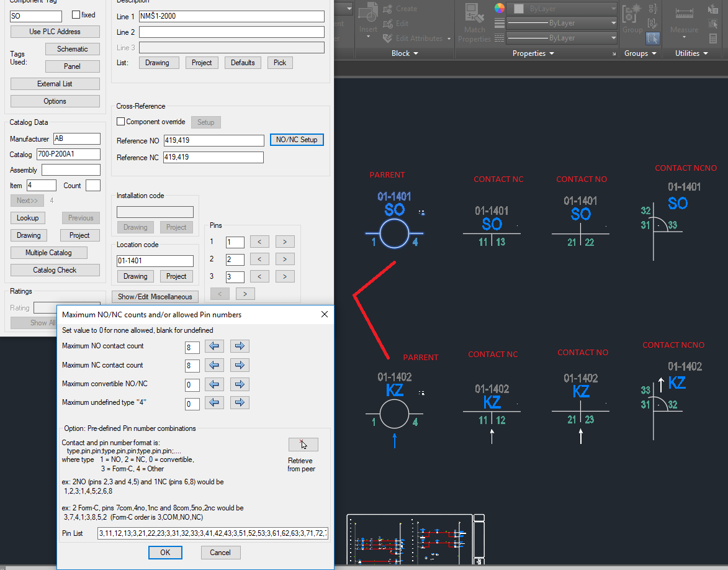This screenshot has height=570, width=728.
Task: Click the Retrieve from peer pick icon
Action: [303, 445]
